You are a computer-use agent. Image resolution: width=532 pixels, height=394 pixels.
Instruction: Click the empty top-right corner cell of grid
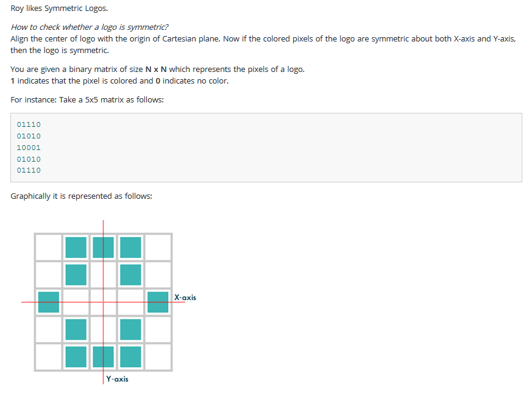coord(158,247)
